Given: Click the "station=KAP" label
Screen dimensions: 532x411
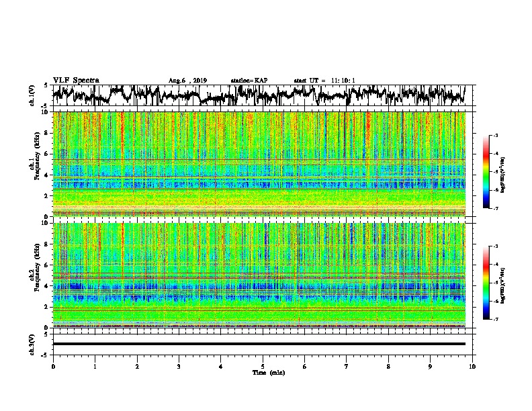Looking at the screenshot, I should coord(249,81).
